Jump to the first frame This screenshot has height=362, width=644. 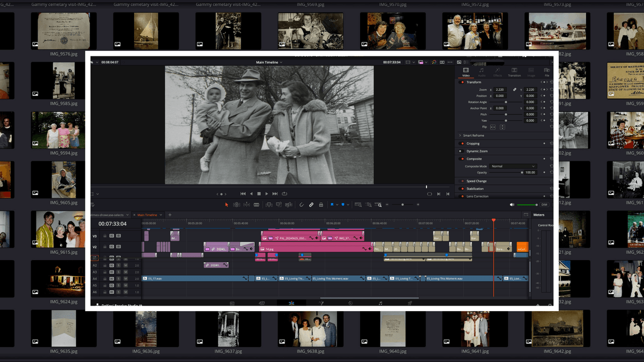point(243,194)
